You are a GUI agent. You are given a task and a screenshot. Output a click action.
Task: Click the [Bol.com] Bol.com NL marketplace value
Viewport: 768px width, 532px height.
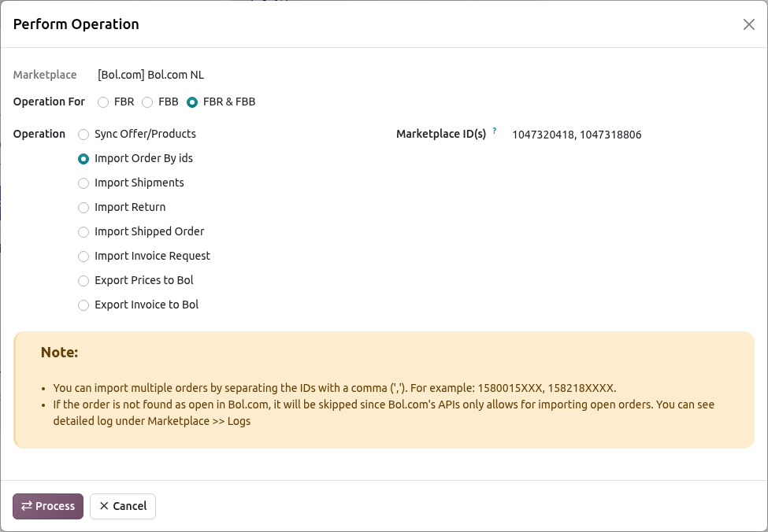pos(151,75)
